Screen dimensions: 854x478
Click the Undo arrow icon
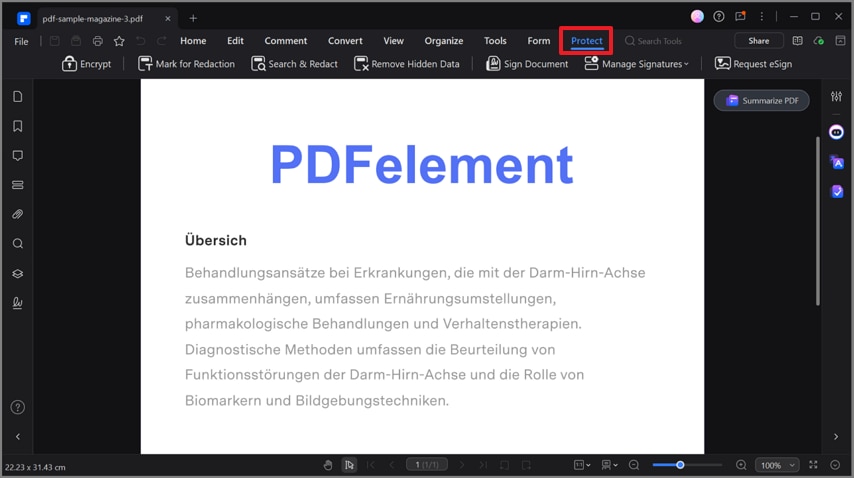(x=141, y=41)
